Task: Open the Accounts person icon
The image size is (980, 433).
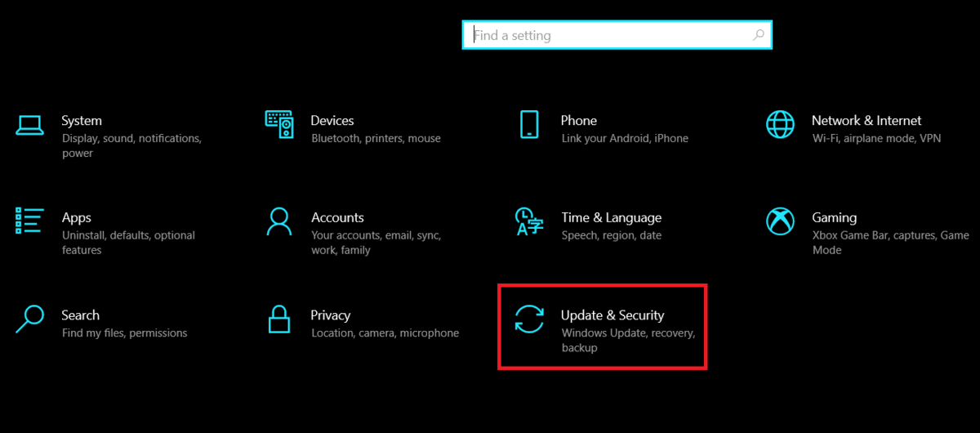Action: [279, 221]
